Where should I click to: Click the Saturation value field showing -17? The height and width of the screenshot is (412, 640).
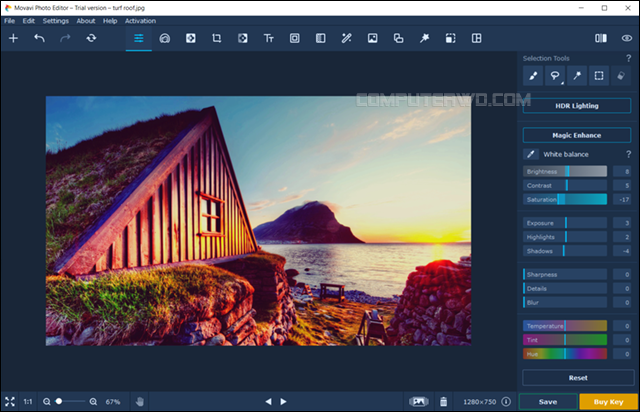622,200
